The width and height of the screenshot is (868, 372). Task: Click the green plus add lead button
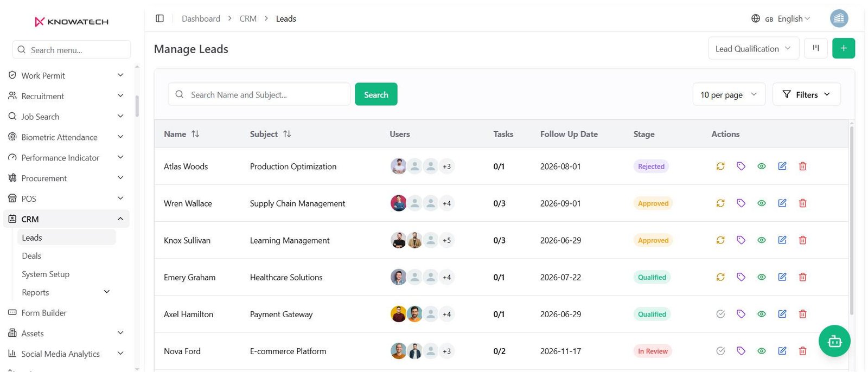pyautogui.click(x=844, y=48)
